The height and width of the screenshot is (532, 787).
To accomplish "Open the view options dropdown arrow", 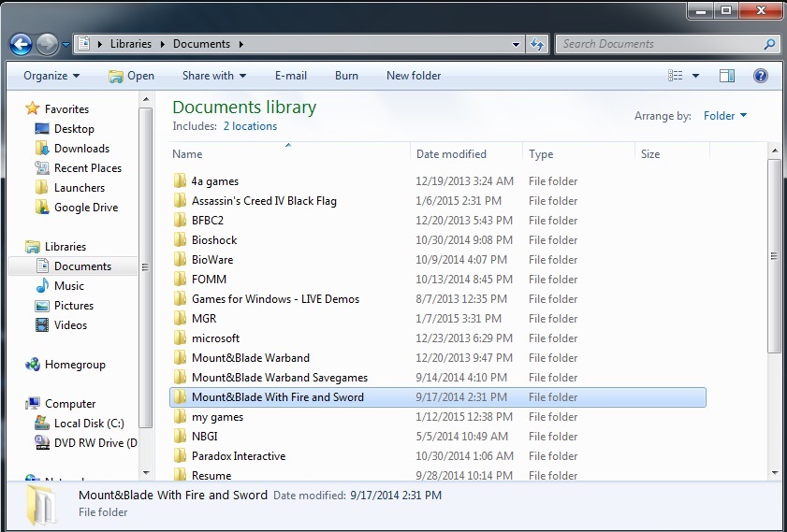I will tap(695, 76).
